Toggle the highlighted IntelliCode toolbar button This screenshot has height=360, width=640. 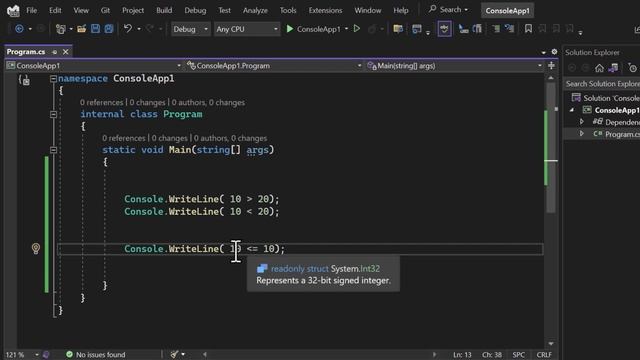pos(444,29)
